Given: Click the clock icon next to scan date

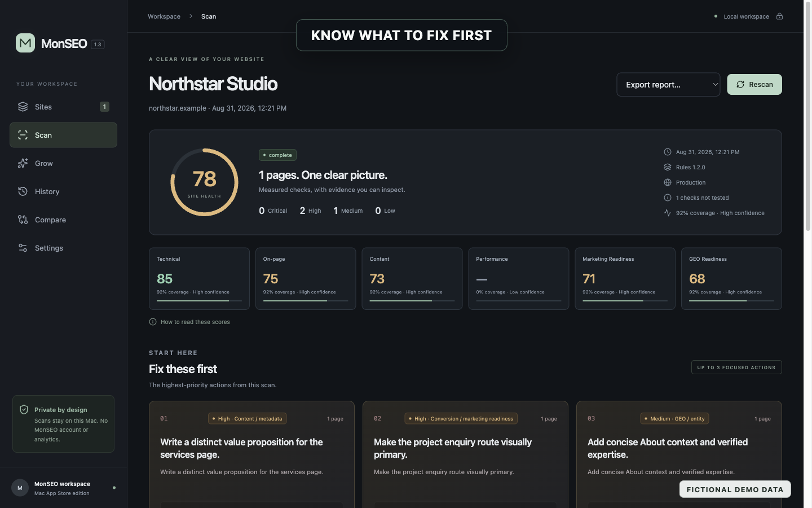Looking at the screenshot, I should coord(668,152).
